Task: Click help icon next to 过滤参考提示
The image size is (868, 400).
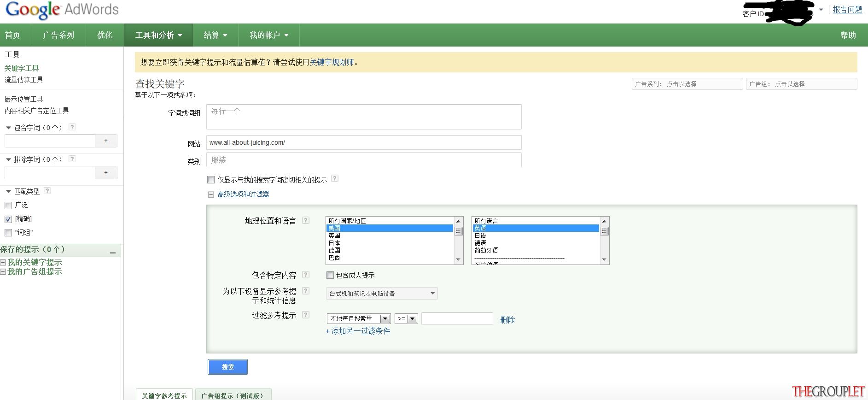Action: pos(306,315)
